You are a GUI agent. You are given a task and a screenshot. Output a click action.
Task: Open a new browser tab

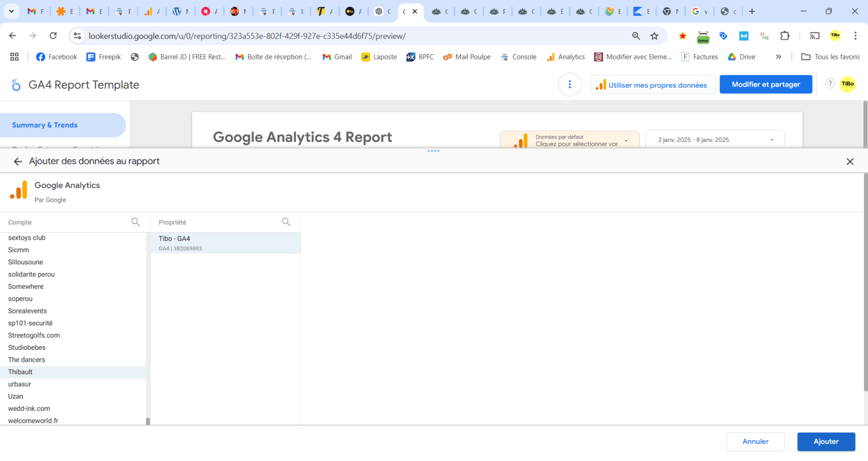752,11
